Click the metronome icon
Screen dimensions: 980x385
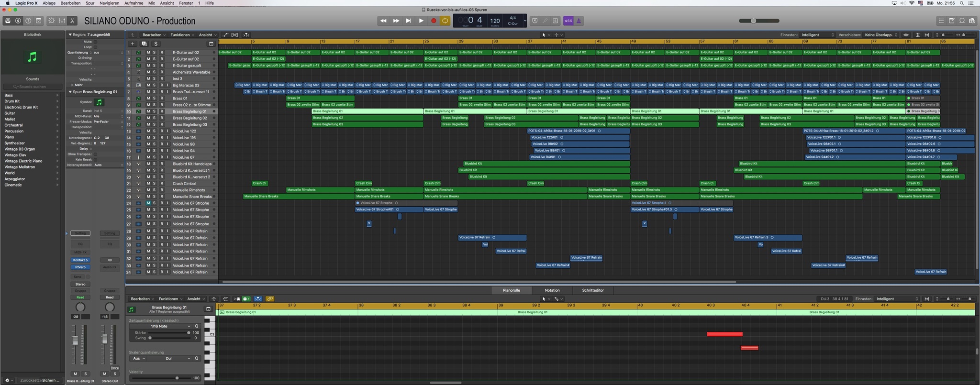pyautogui.click(x=579, y=21)
